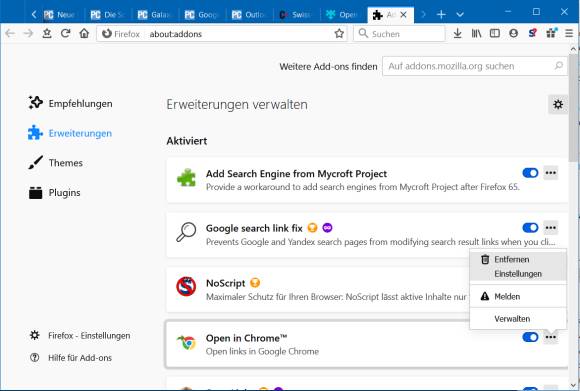Click the Google search link fix magnifier icon
Screen dimensions: 580x391
tap(186, 232)
